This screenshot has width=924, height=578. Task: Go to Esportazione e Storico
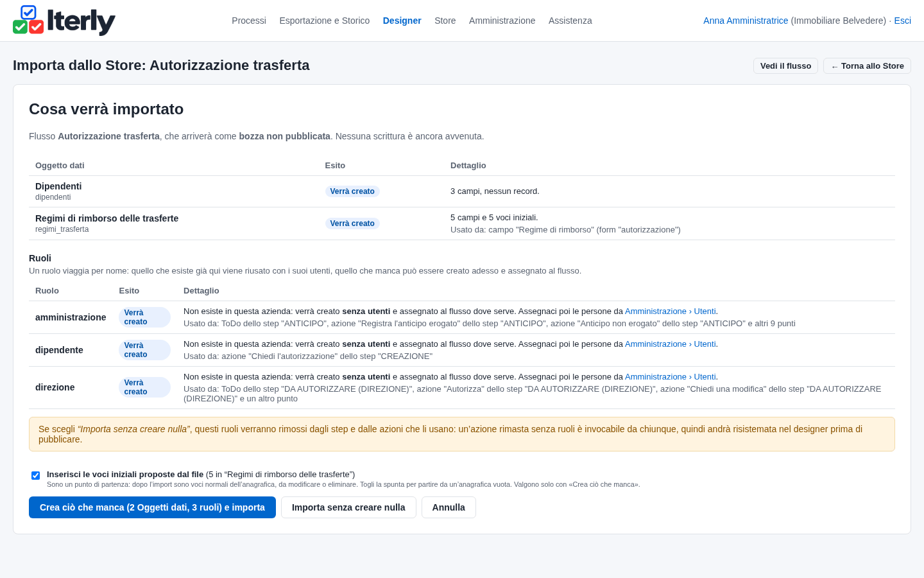coord(325,21)
